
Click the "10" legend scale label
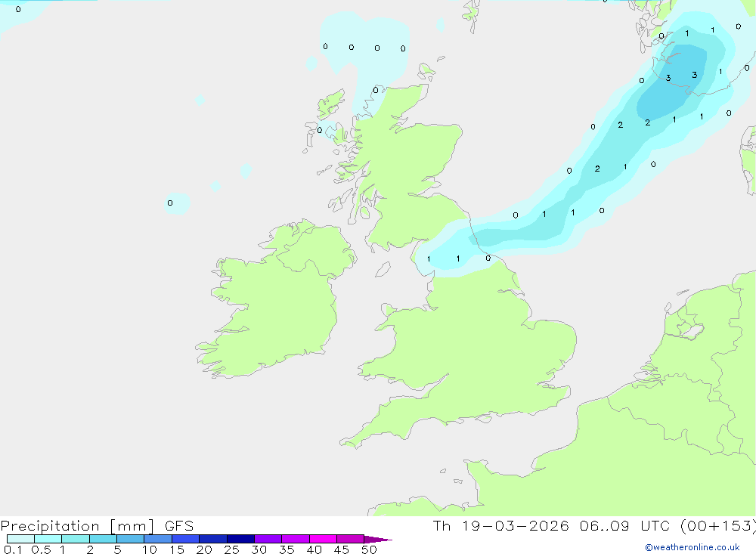150,549
